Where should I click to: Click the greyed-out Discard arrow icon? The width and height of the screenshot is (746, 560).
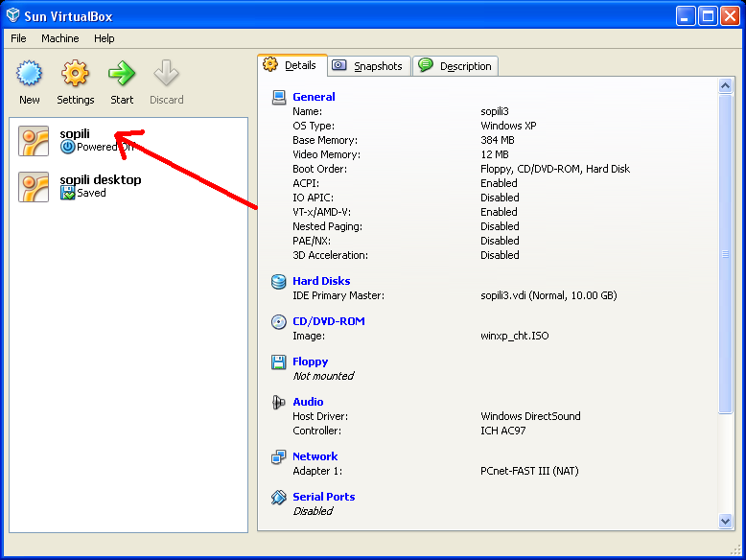point(167,73)
